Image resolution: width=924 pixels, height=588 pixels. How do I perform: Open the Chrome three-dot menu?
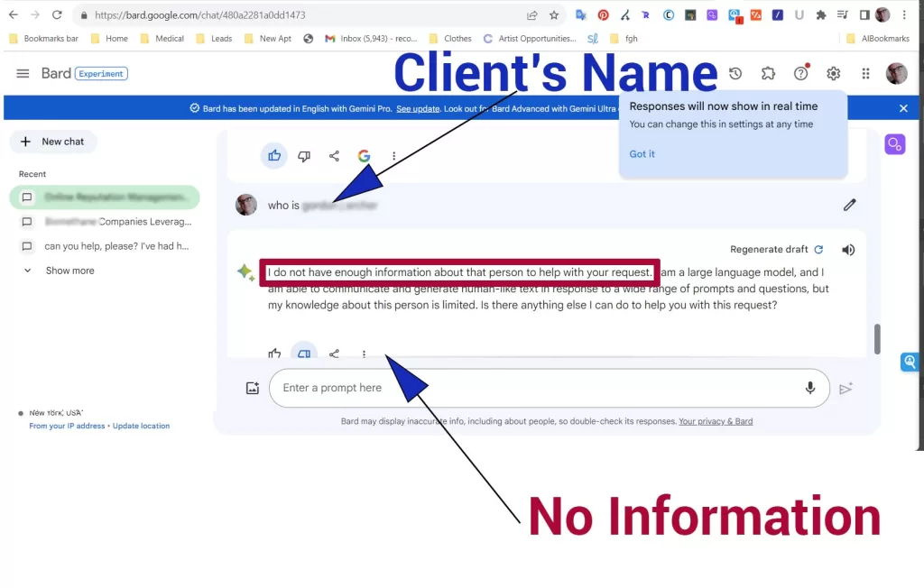tap(905, 14)
